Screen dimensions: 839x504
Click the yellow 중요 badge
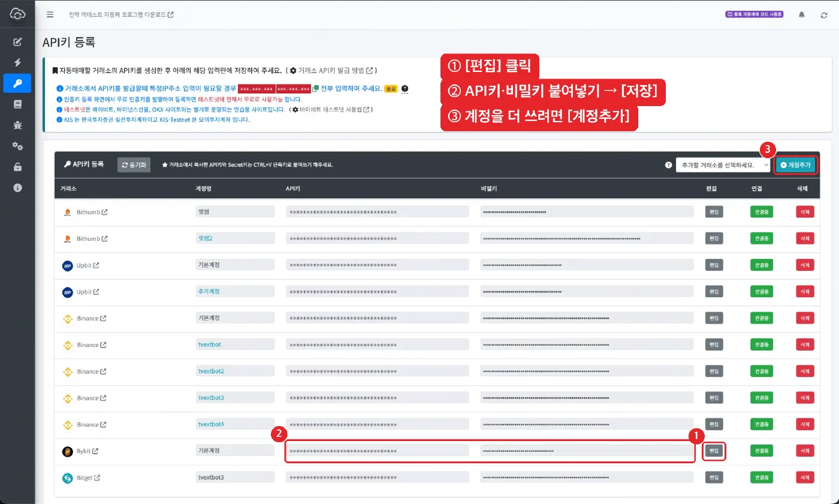click(391, 89)
